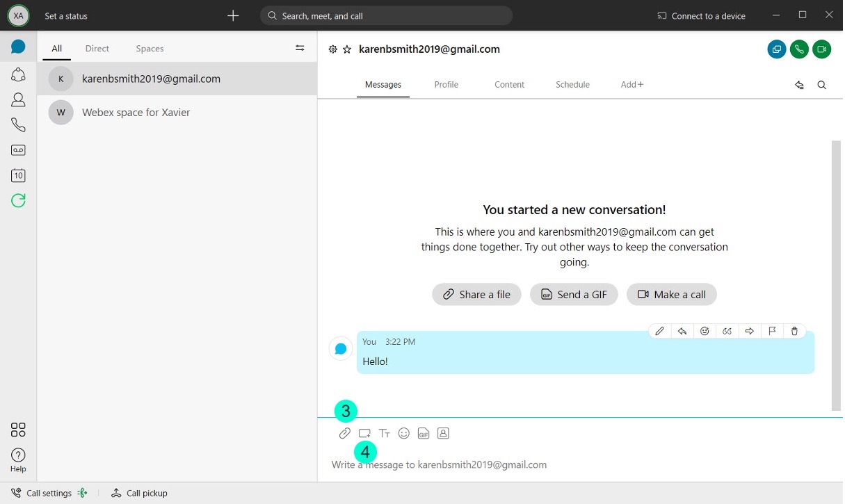
Task: Reply to the Hello! message thread
Action: [682, 332]
